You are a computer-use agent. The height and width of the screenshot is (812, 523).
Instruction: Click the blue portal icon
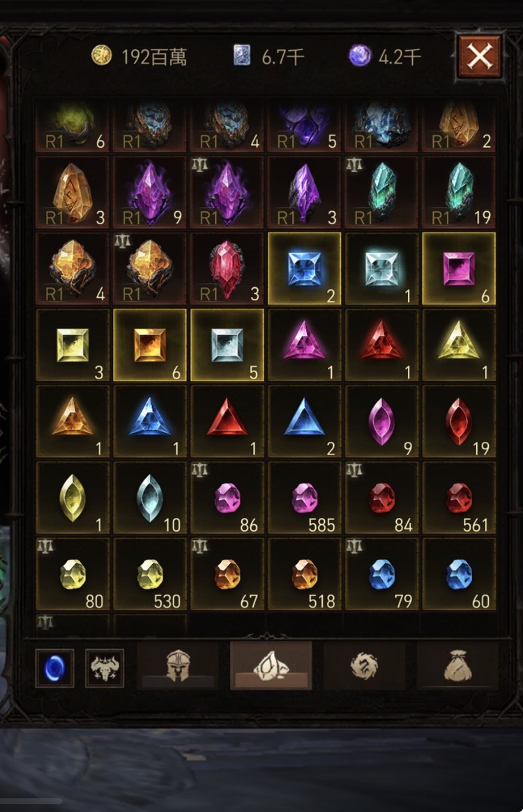[x=54, y=668]
